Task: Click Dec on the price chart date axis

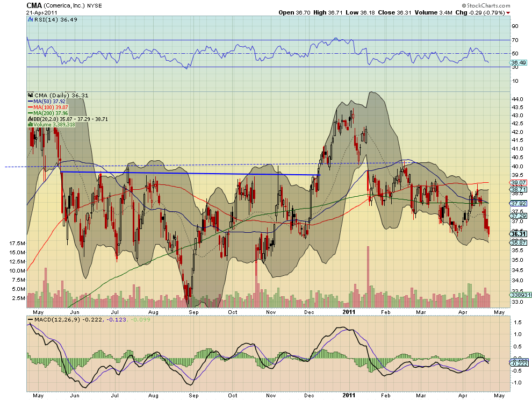Action: [309, 312]
